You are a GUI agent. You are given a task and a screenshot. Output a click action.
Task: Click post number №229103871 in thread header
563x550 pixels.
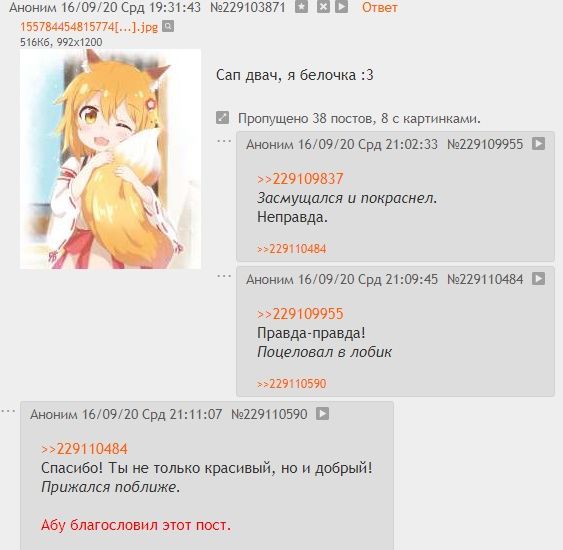[x=248, y=7]
